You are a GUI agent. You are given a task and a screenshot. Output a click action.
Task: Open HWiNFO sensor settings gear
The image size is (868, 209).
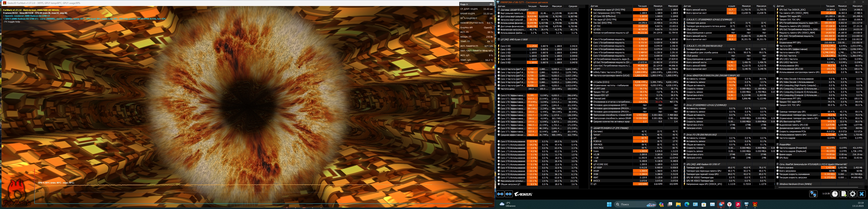click(852, 194)
